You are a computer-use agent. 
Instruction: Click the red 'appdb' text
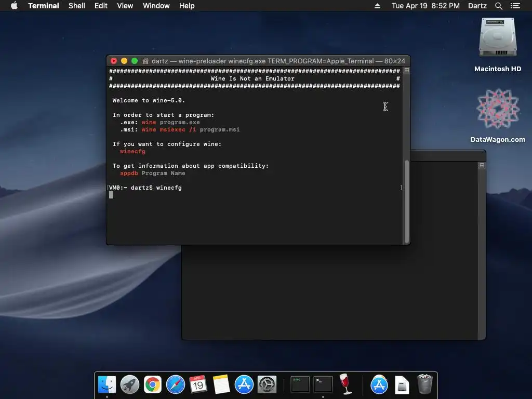(129, 173)
